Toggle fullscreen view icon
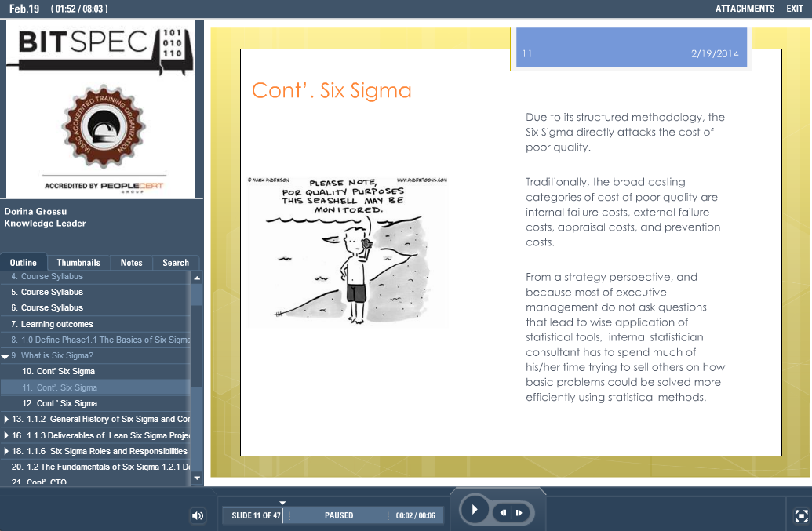Screen dimensions: 812x531 801,515
